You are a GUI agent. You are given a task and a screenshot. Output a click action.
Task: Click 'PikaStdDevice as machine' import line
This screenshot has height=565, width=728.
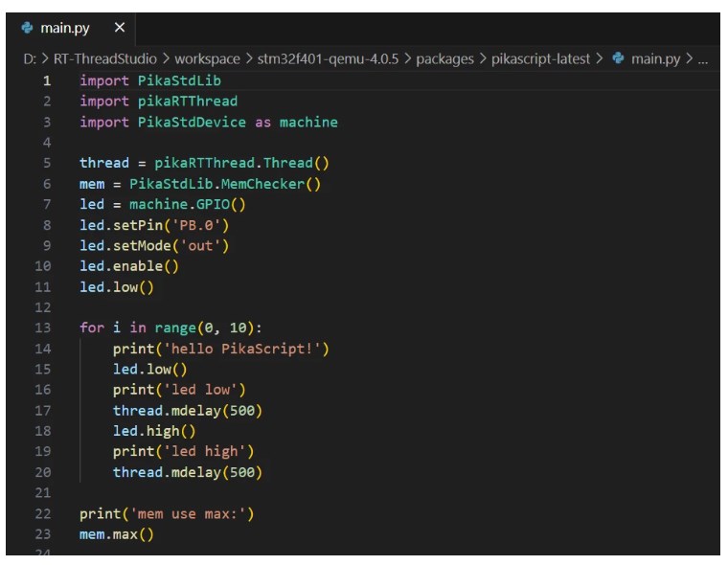[x=209, y=123]
